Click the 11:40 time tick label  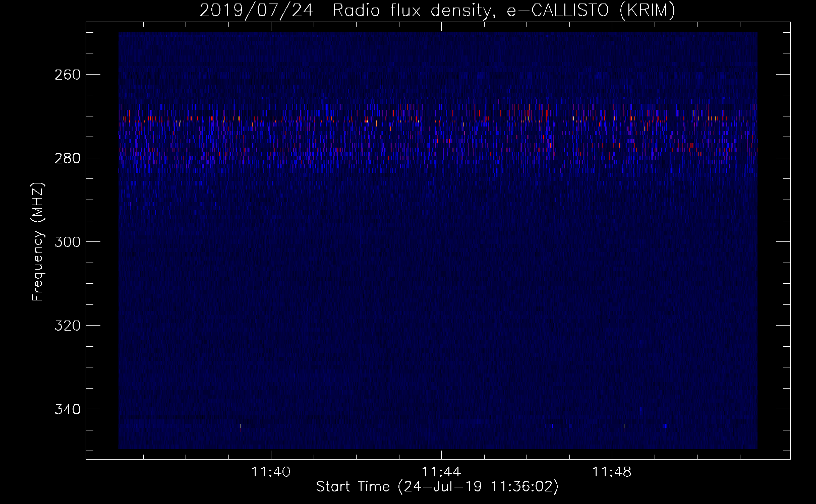pos(271,472)
